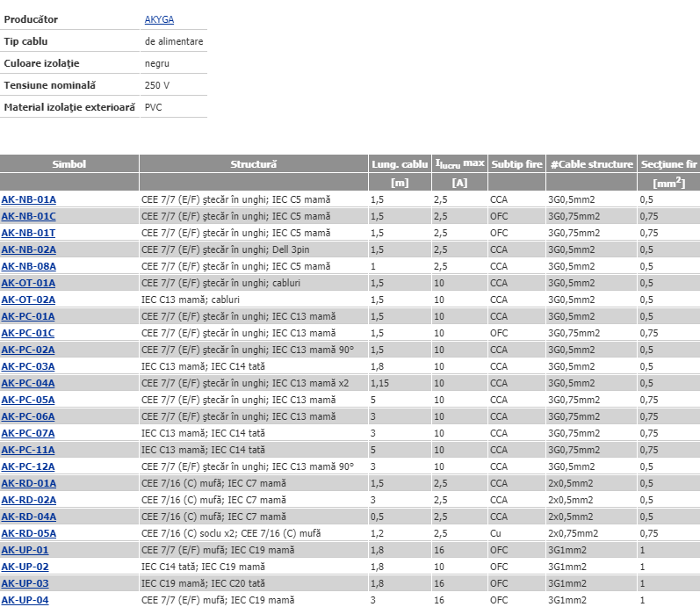
Task: Open product link AK-PC-07A
Action: click(28, 433)
